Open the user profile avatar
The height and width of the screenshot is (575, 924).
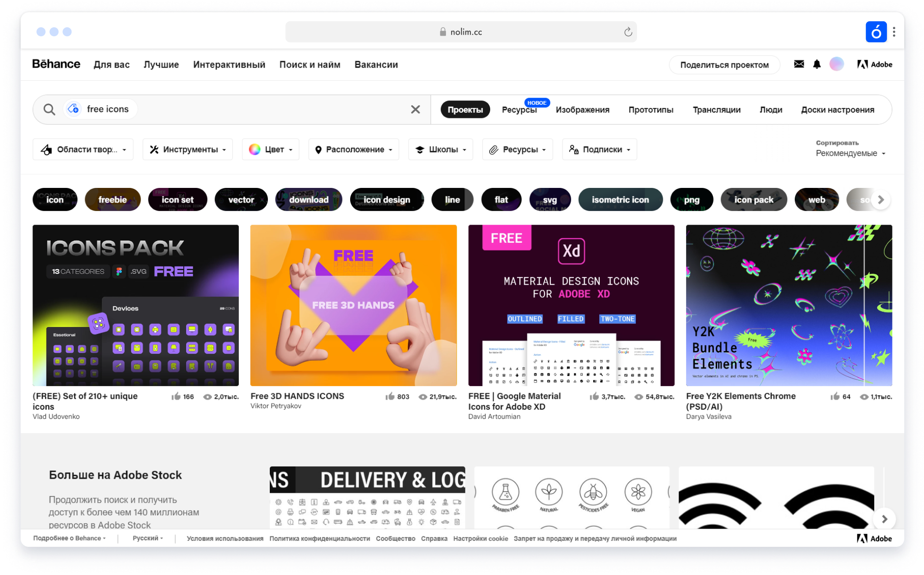pyautogui.click(x=837, y=64)
